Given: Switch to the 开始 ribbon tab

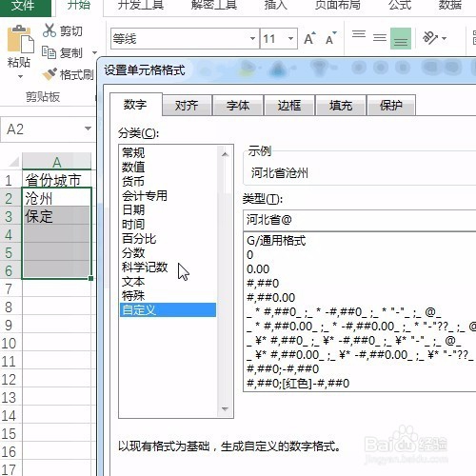Looking at the screenshot, I should click(x=79, y=6).
